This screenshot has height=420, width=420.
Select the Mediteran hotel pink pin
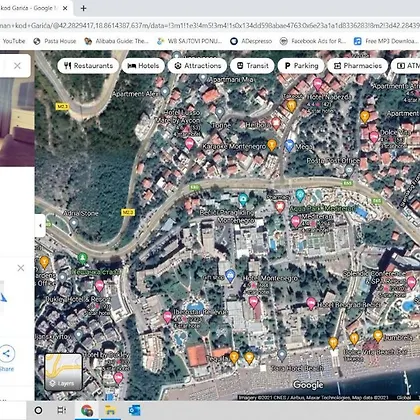[x=295, y=221]
